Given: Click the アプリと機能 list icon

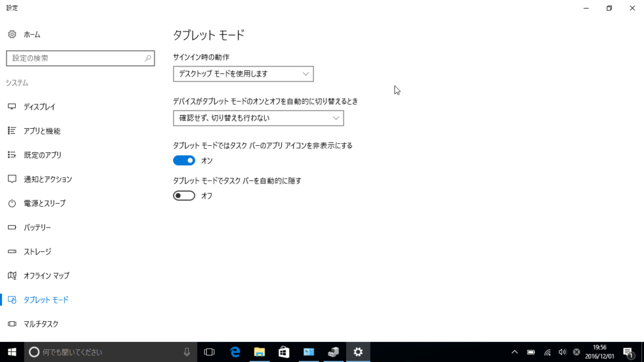Looking at the screenshot, I should (12, 131).
